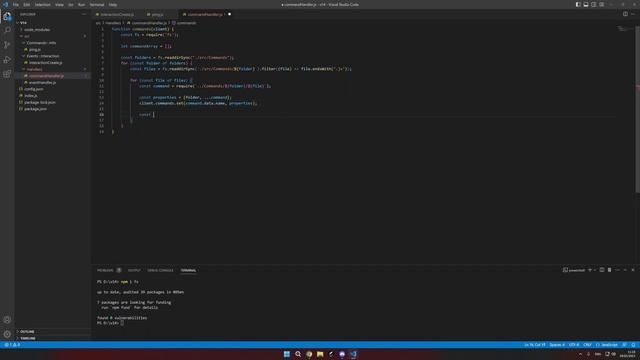Click the kill terminal trash icon

(x=609, y=270)
